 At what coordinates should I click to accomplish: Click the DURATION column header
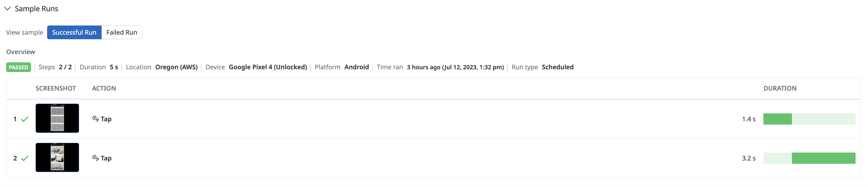[x=780, y=88]
